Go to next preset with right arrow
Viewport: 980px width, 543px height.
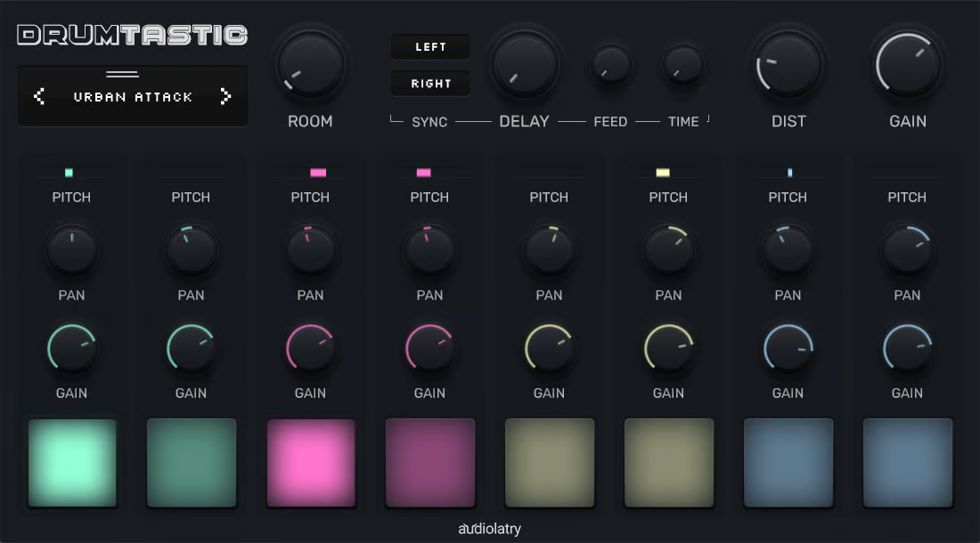coord(225,96)
